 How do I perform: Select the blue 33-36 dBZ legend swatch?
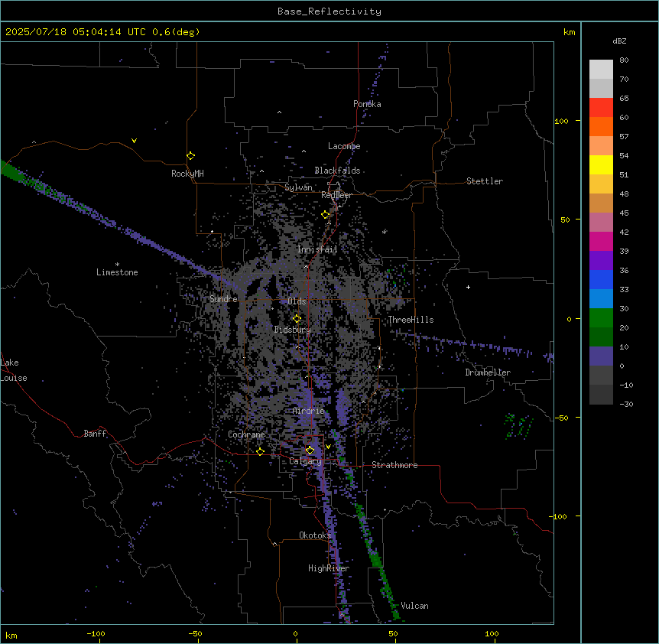[601, 279]
